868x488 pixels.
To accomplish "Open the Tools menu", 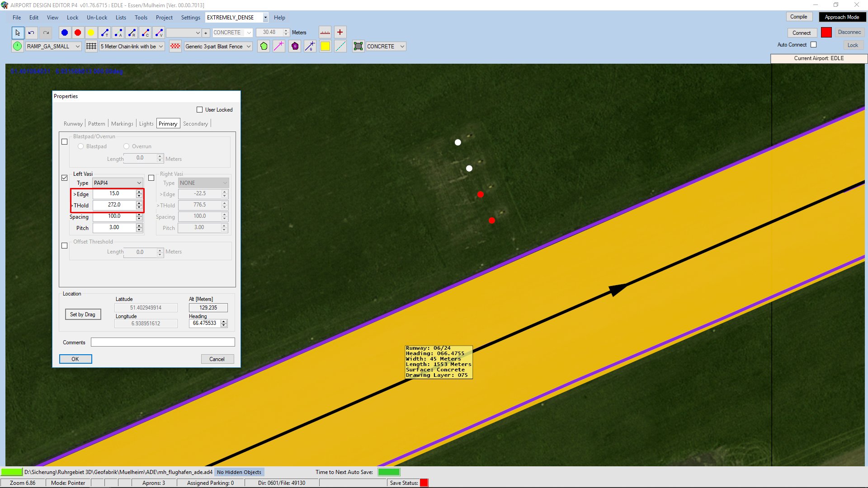I will 141,18.
